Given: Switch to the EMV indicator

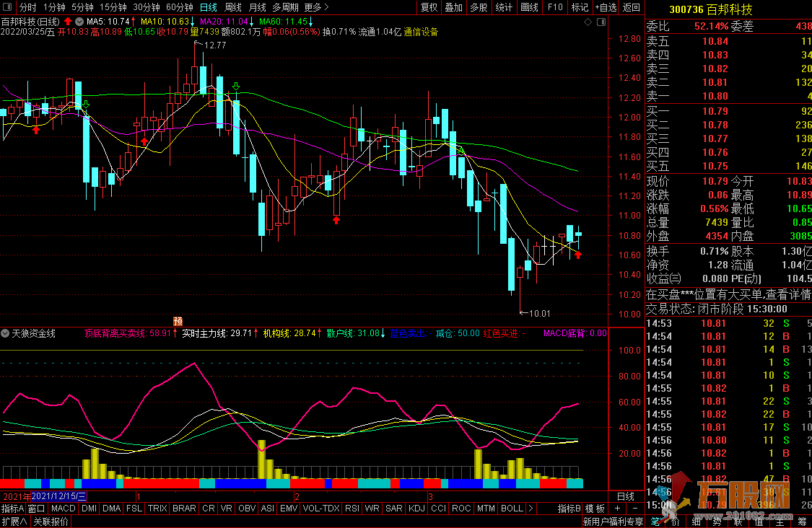Looking at the screenshot, I should (x=289, y=509).
